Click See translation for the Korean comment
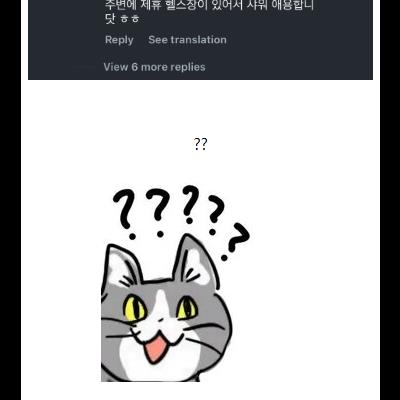The height and width of the screenshot is (400, 400). coord(187,40)
